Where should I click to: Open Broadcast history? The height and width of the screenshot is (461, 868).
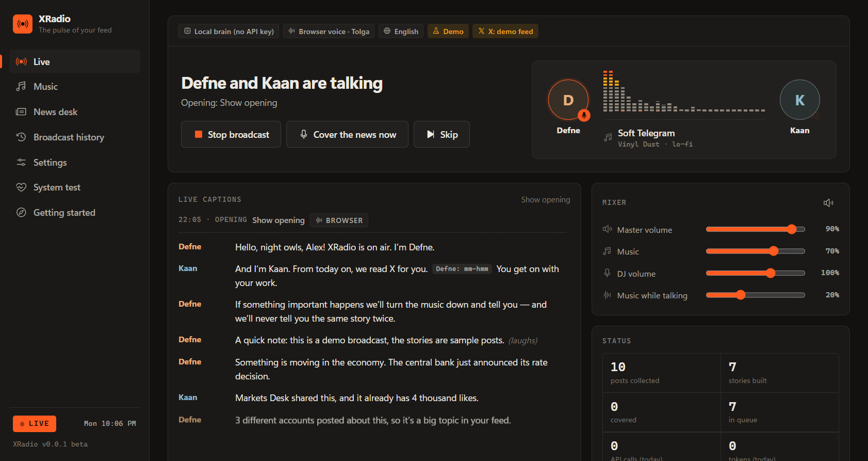(75, 137)
